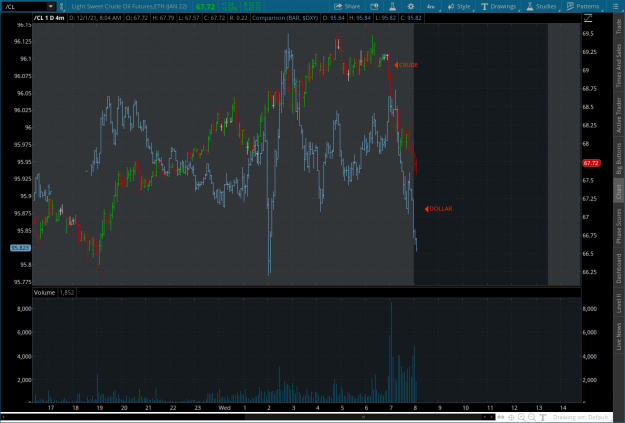The width and height of the screenshot is (625, 423).
Task: Open chart settings gear icon
Action: pyautogui.click(x=411, y=6)
